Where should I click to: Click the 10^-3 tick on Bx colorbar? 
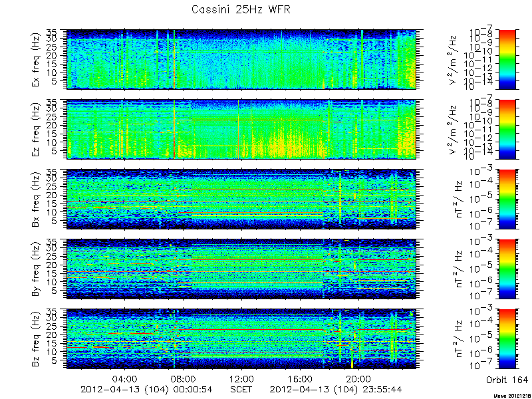[x=480, y=172]
